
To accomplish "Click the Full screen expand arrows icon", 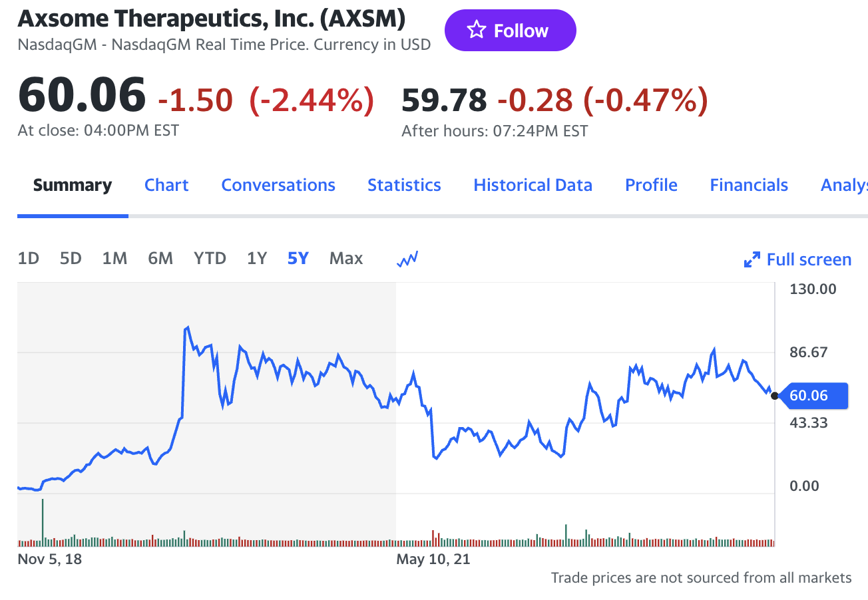I will click(x=752, y=259).
